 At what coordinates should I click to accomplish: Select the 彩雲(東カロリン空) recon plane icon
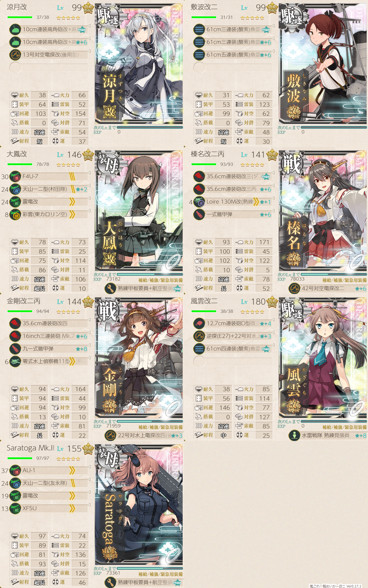click(15, 214)
